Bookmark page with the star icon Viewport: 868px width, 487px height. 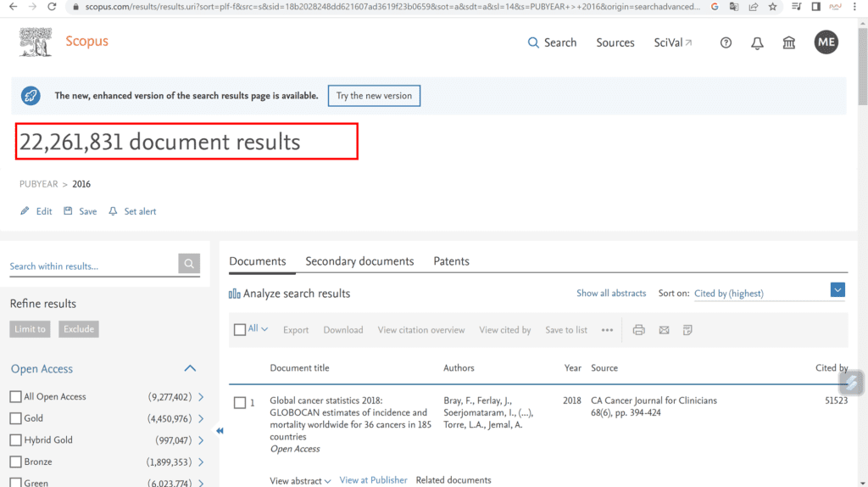(x=773, y=7)
